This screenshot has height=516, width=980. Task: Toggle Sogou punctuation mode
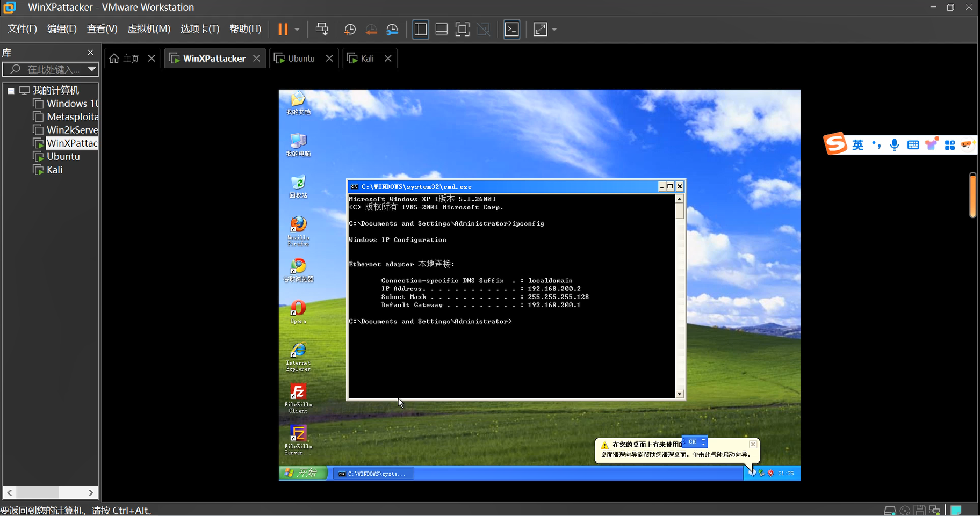tap(876, 145)
